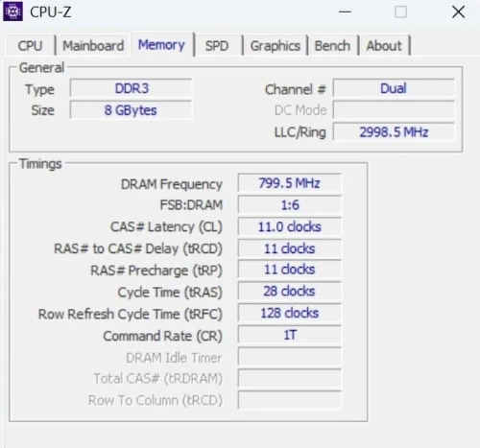This screenshot has width=480, height=448.
Task: Click the Channel # label
Action: pos(296,89)
